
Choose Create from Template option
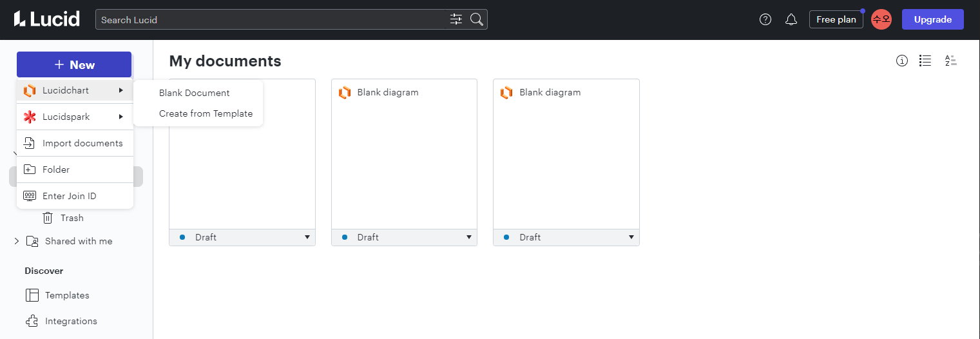pos(206,113)
